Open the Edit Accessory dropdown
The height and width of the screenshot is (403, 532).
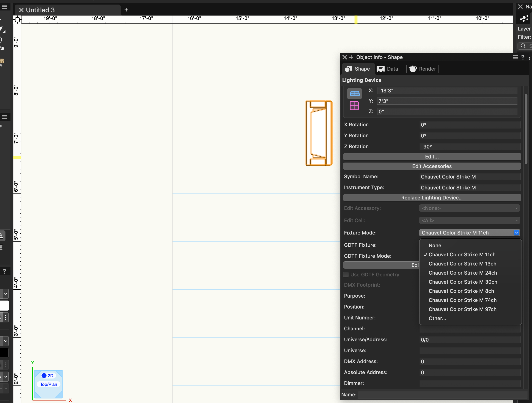(x=469, y=208)
